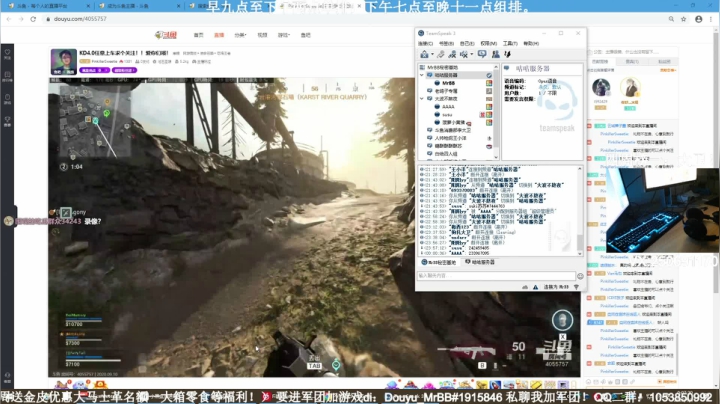Click the cloud icon in TeamSpeak status bar
This screenshot has width=720, height=404.
coord(525,287)
